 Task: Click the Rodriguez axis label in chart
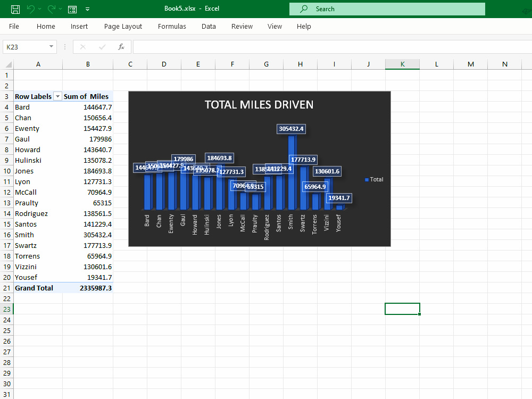(x=267, y=227)
